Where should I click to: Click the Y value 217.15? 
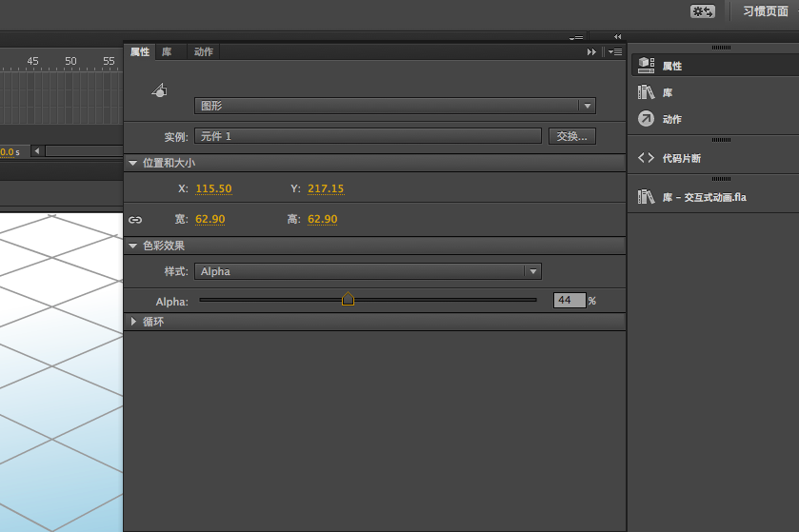326,188
